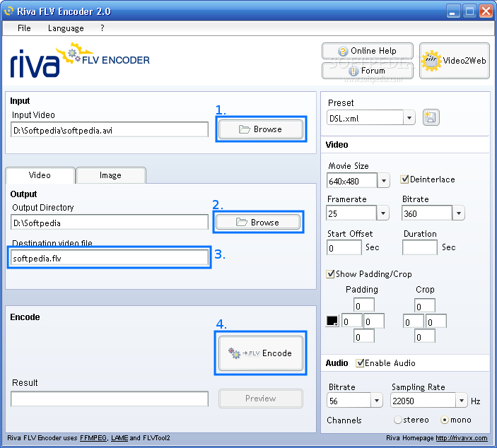Open the File menu
The image size is (497, 448).
(24, 28)
